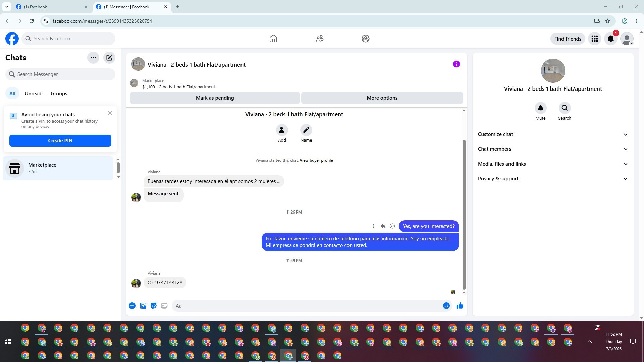Open the View buyer profile link

tap(316, 160)
